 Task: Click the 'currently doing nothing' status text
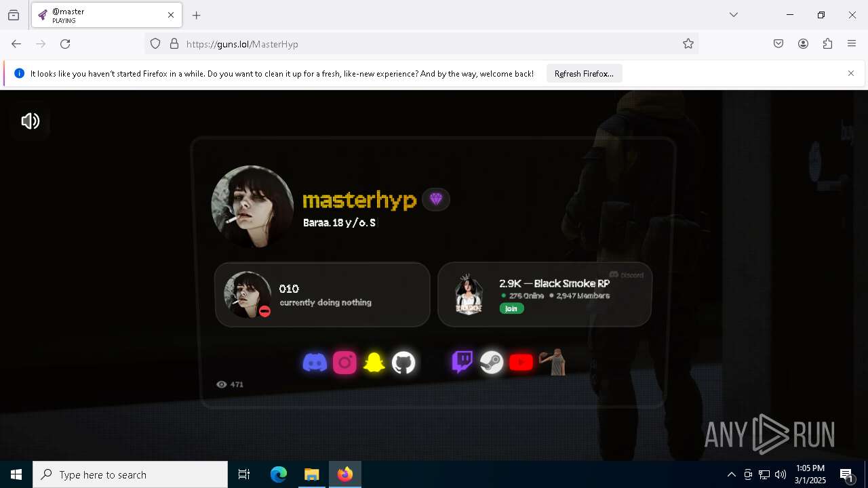point(325,302)
